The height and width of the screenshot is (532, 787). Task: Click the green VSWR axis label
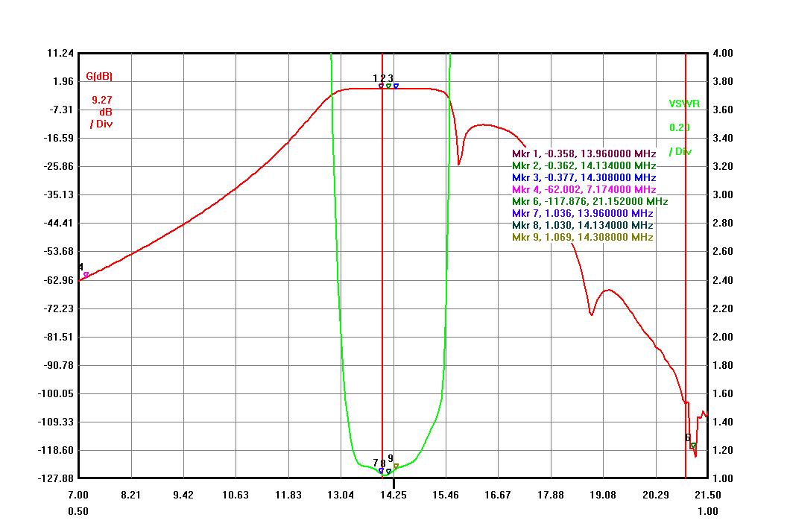pyautogui.click(x=683, y=104)
